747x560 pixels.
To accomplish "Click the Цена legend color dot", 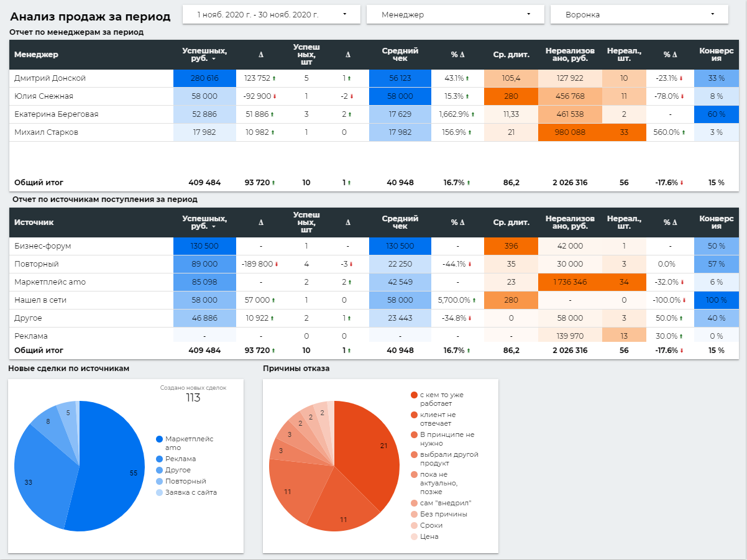I will pyautogui.click(x=414, y=536).
